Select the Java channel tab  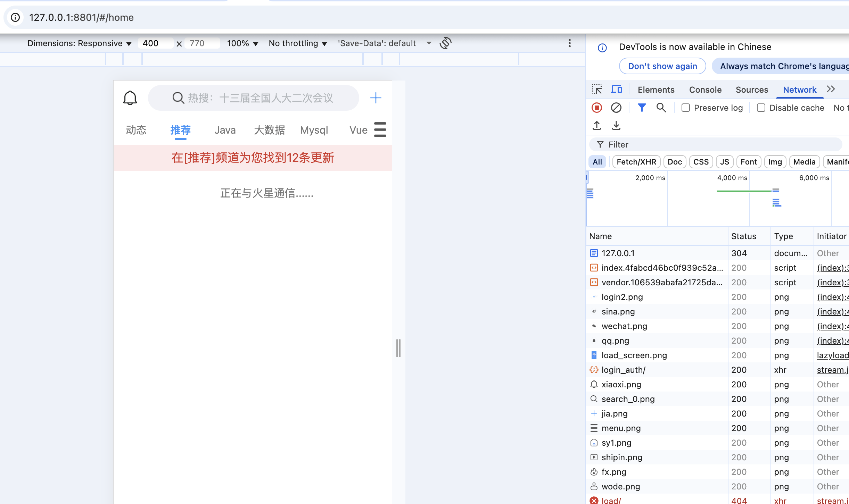pos(225,130)
